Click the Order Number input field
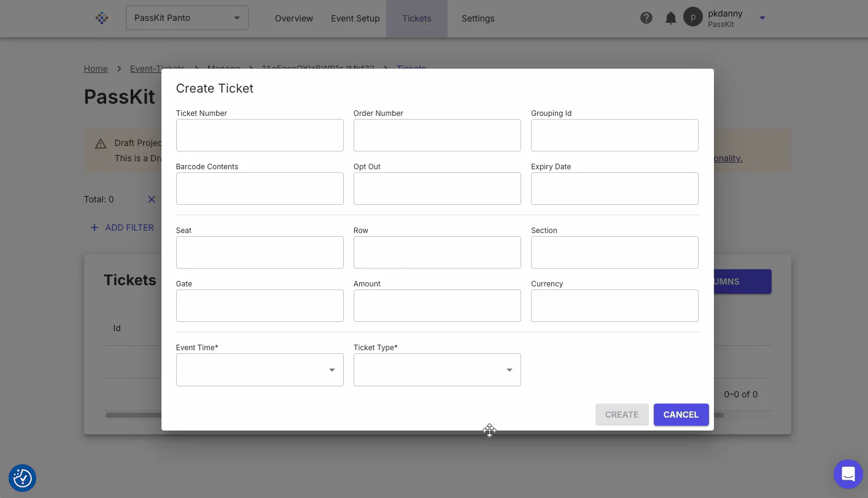 (x=437, y=135)
